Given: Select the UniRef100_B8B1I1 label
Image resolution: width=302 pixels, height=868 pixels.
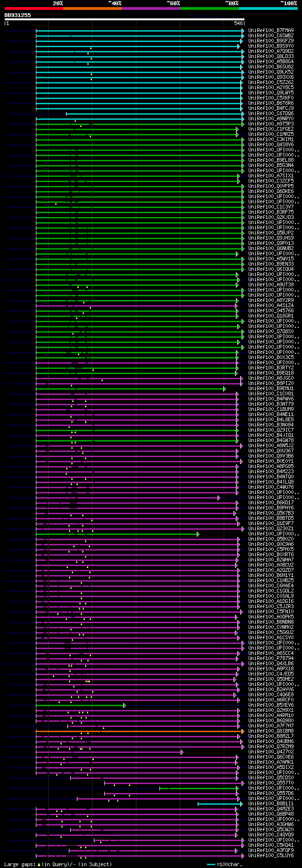Looking at the screenshot, I should [x=271, y=804].
